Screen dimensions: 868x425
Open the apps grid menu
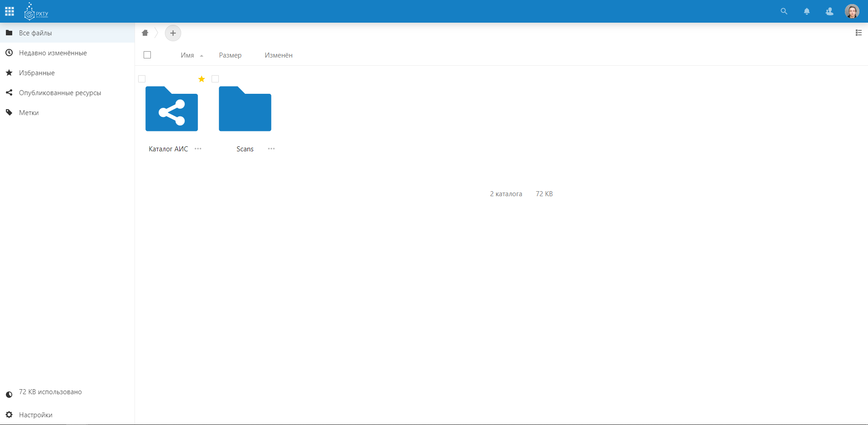(x=10, y=11)
